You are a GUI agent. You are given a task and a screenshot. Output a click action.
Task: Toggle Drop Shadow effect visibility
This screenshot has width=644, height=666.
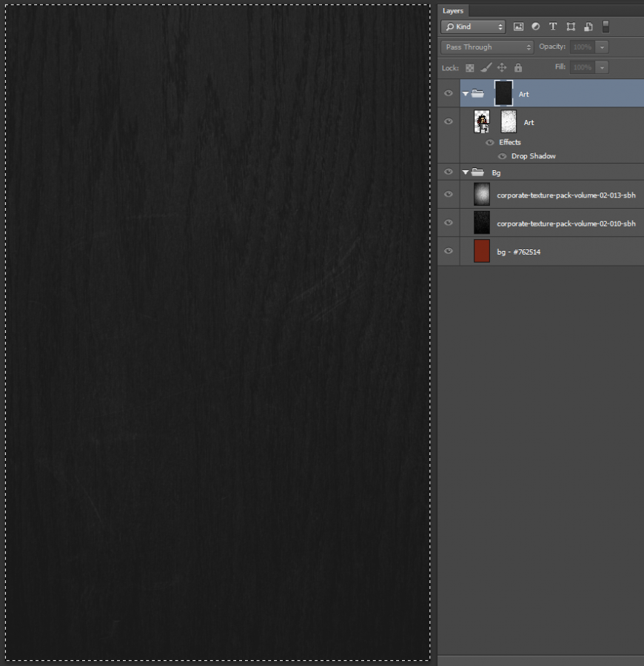(x=503, y=156)
